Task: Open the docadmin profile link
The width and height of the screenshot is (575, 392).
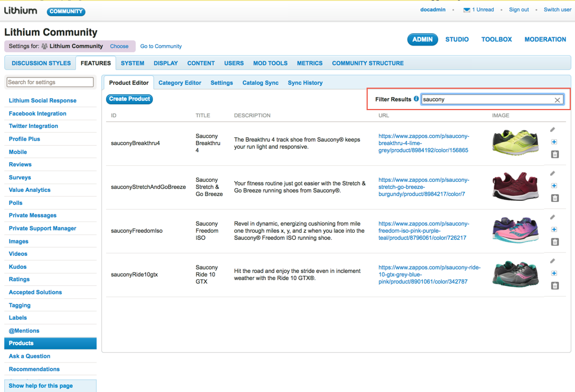Action: (433, 9)
